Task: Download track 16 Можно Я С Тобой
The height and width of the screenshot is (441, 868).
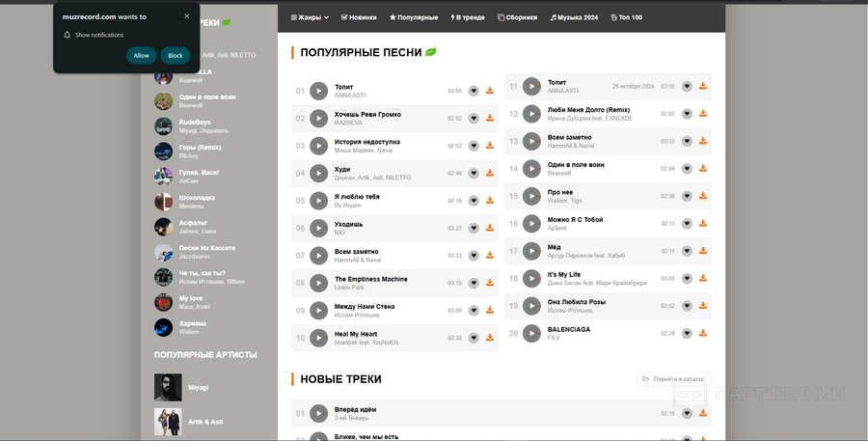Action: click(703, 223)
